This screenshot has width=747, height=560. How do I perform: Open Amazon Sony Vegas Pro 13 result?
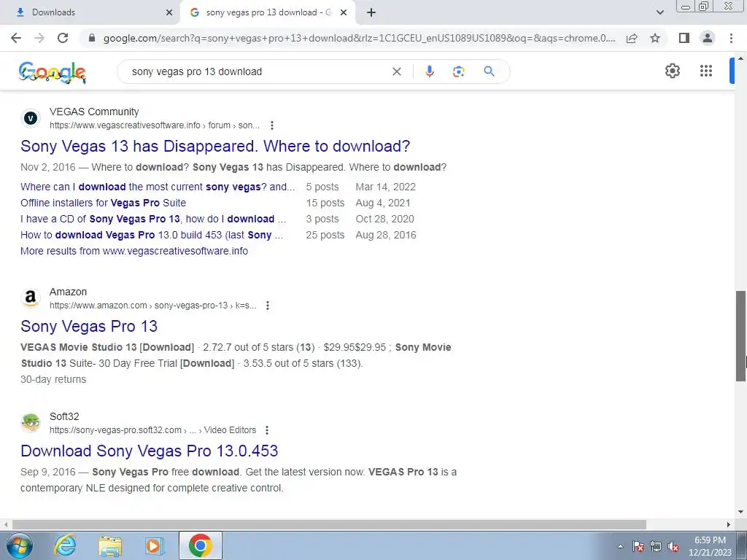tap(89, 326)
